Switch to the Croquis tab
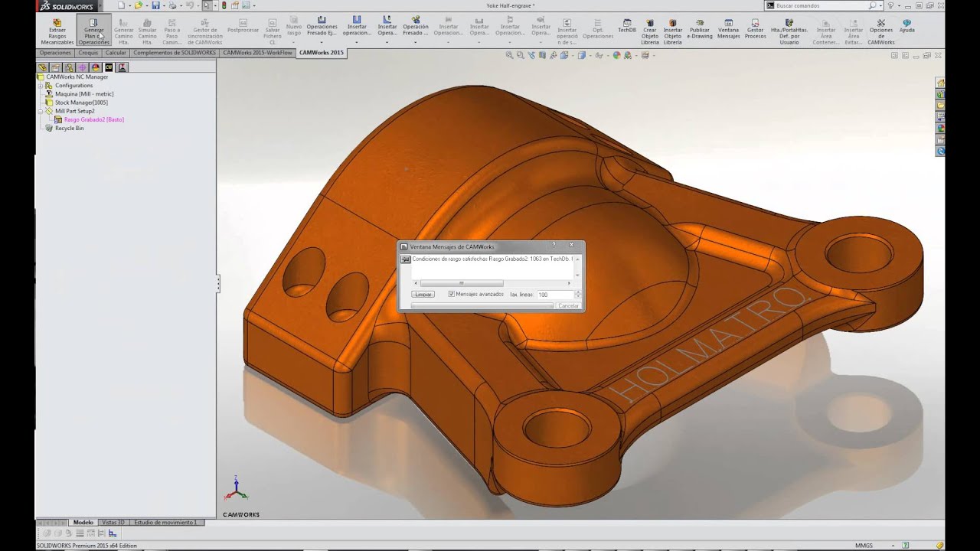 click(x=88, y=53)
